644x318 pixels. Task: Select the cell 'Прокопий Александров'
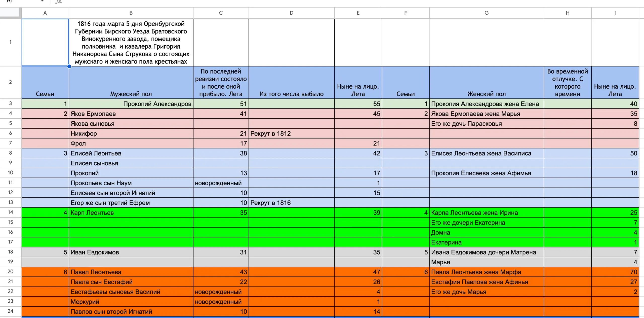pos(131,104)
